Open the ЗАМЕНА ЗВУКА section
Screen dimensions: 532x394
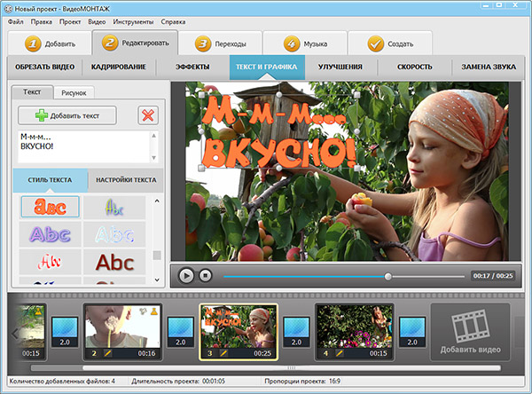point(489,67)
